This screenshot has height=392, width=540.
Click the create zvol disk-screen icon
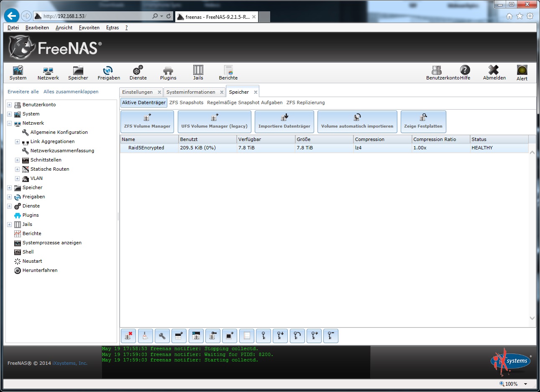[x=196, y=336]
